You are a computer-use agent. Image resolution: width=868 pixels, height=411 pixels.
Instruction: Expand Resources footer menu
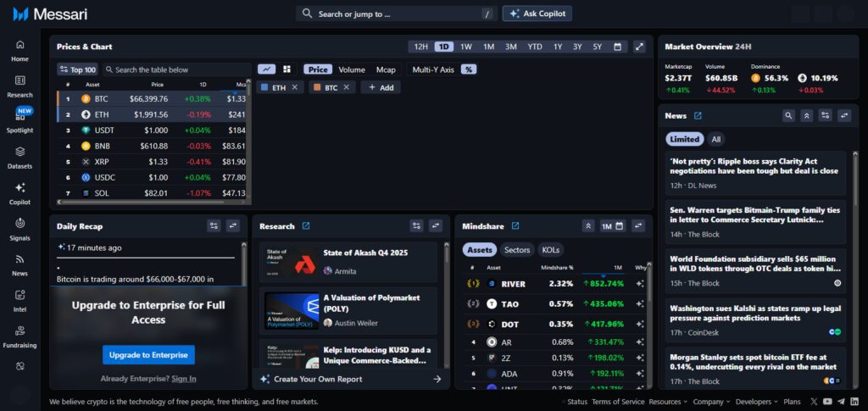pos(668,402)
